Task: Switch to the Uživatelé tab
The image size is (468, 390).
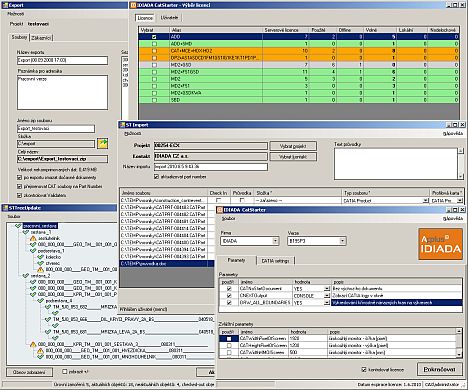Action: (170, 17)
